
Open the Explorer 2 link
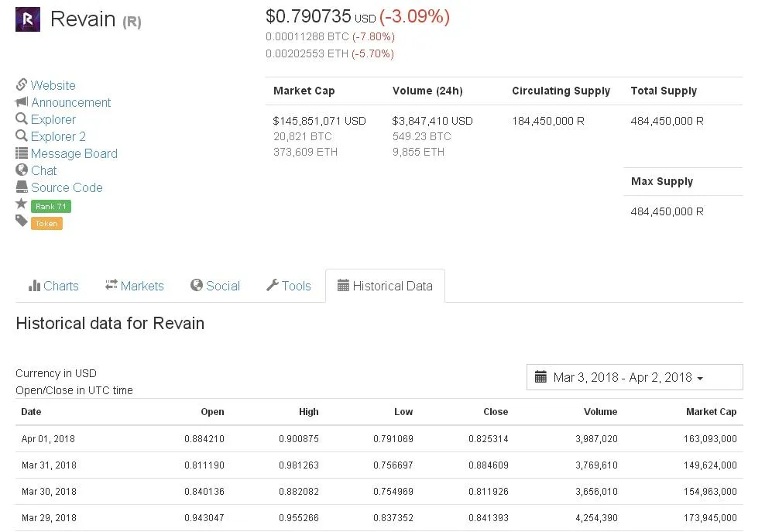pos(58,136)
